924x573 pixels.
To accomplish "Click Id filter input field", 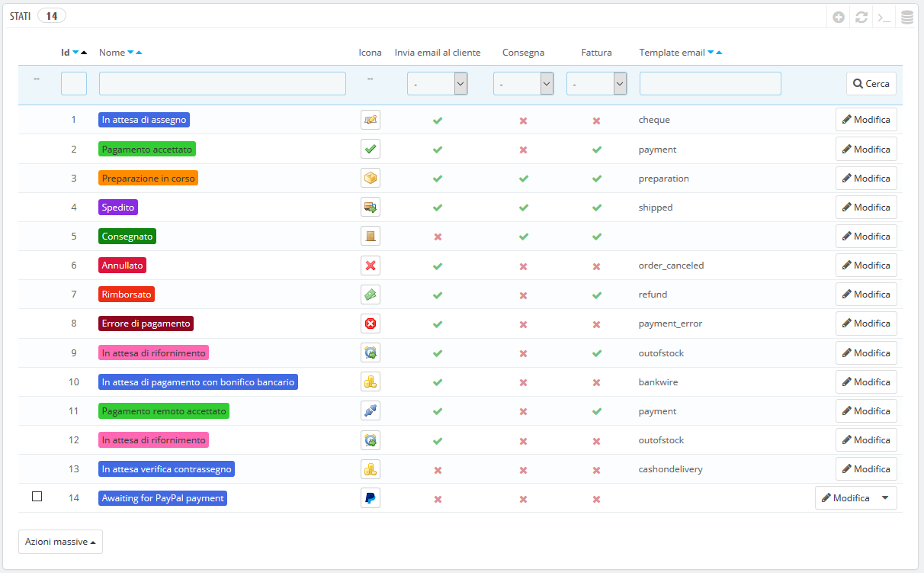I will pos(74,84).
